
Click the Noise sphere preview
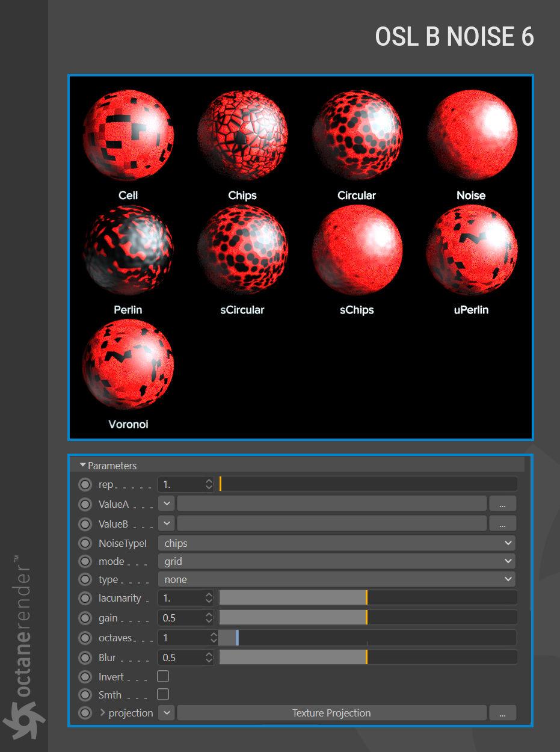(x=471, y=135)
